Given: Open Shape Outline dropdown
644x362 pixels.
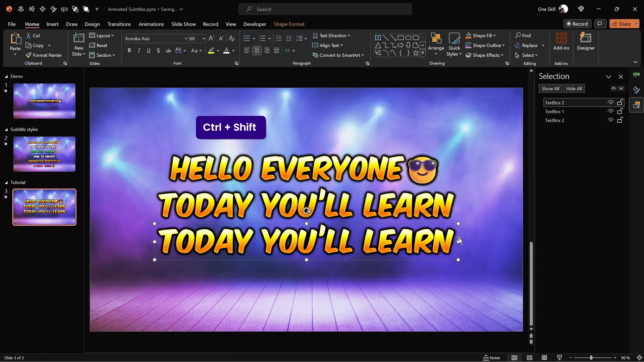Looking at the screenshot, I should coord(485,45).
